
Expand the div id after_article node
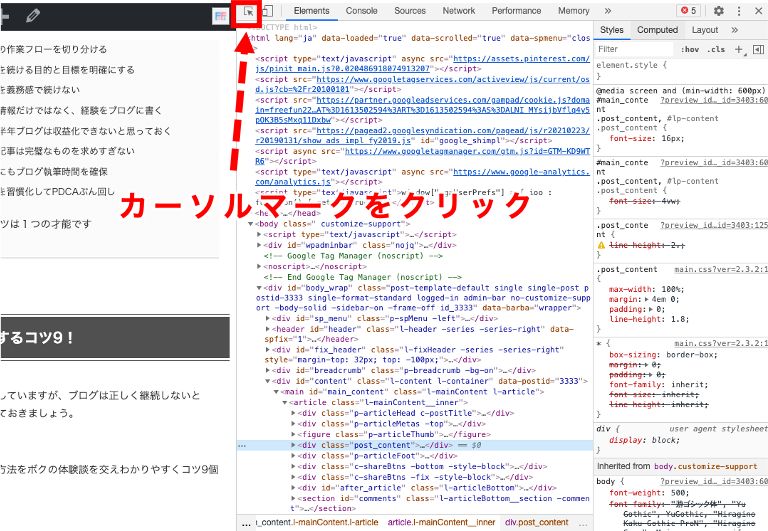(x=293, y=488)
